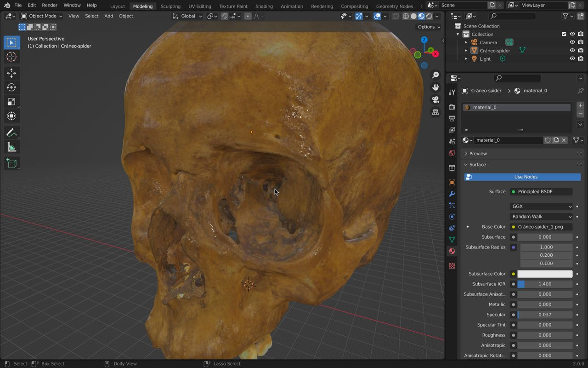
Task: Switch to the Shading workspace tab
Action: pyautogui.click(x=264, y=6)
